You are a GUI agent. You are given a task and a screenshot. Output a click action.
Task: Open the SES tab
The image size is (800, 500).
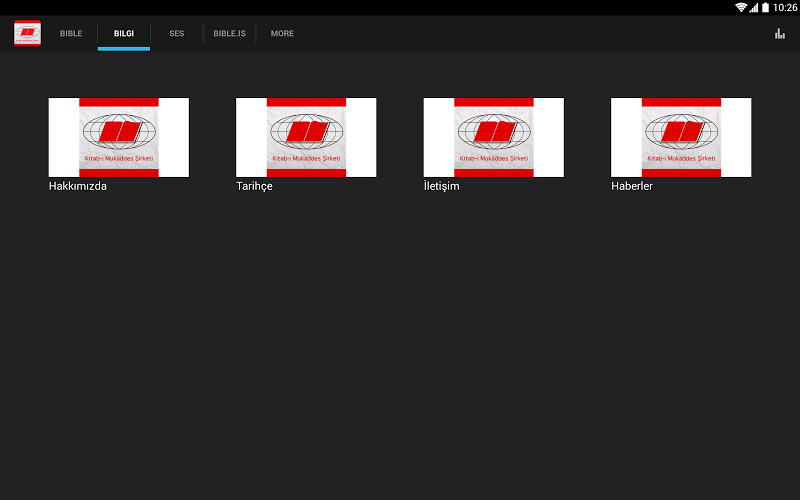(177, 34)
